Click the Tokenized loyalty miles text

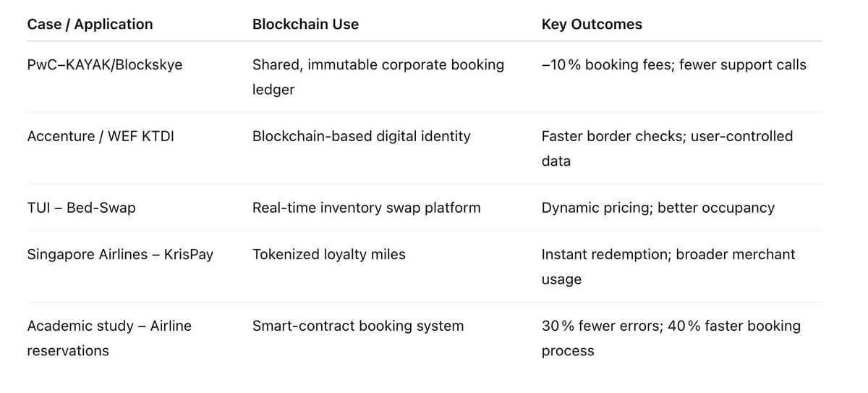coord(329,254)
